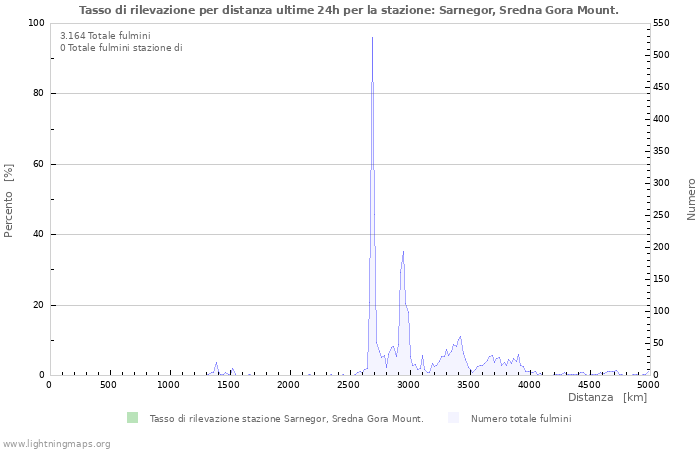
Task: Click the tip of the tallest peak
Action: click(x=372, y=38)
